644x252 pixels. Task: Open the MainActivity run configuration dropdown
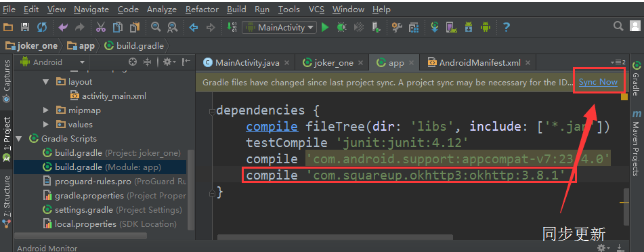tap(279, 28)
